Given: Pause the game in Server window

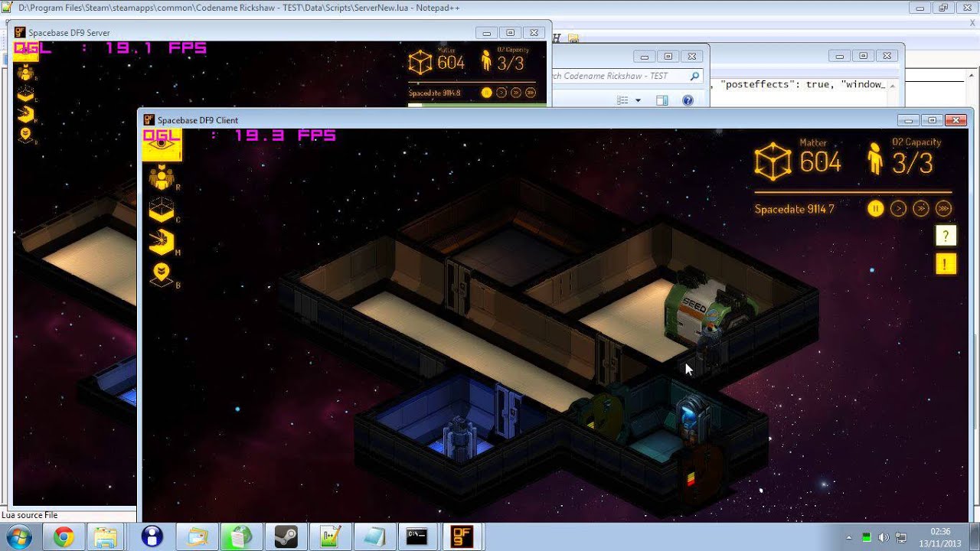Looking at the screenshot, I should pyautogui.click(x=486, y=93).
